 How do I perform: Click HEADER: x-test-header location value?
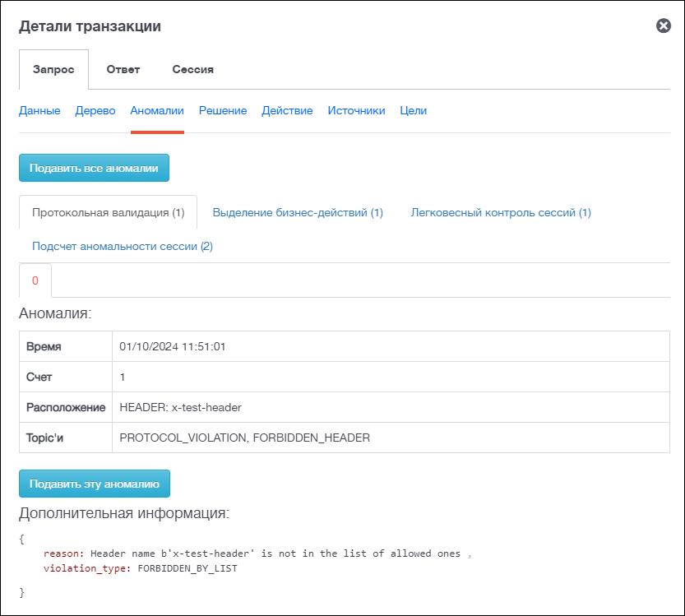[x=180, y=407]
